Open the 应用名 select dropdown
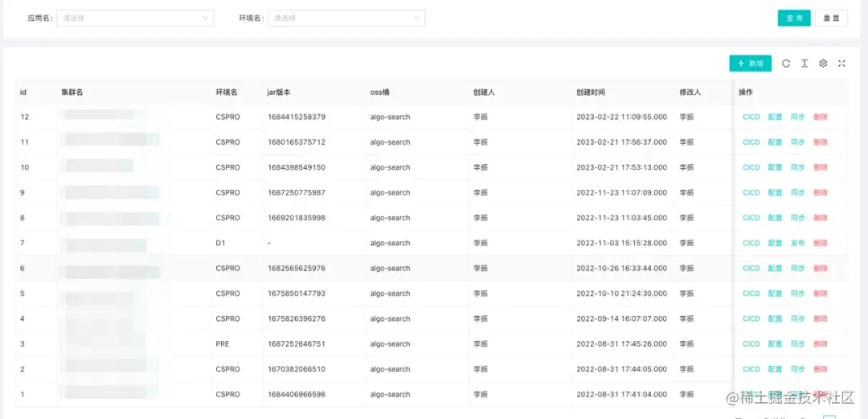The width and height of the screenshot is (868, 419). (135, 18)
